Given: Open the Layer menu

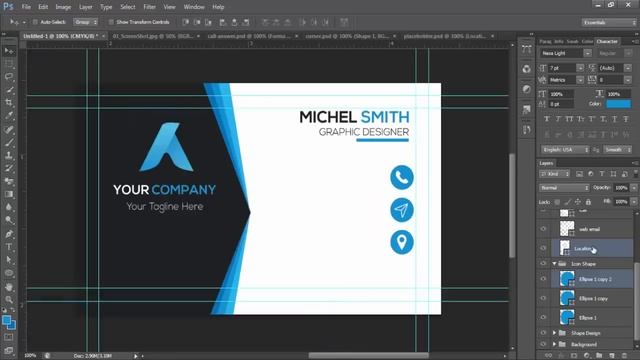Looking at the screenshot, I should pyautogui.click(x=85, y=7).
